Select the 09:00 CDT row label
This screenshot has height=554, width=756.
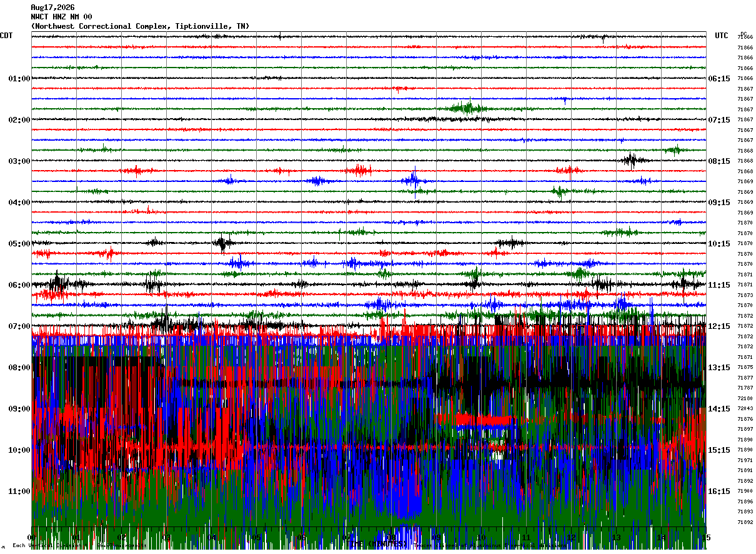[x=19, y=409]
